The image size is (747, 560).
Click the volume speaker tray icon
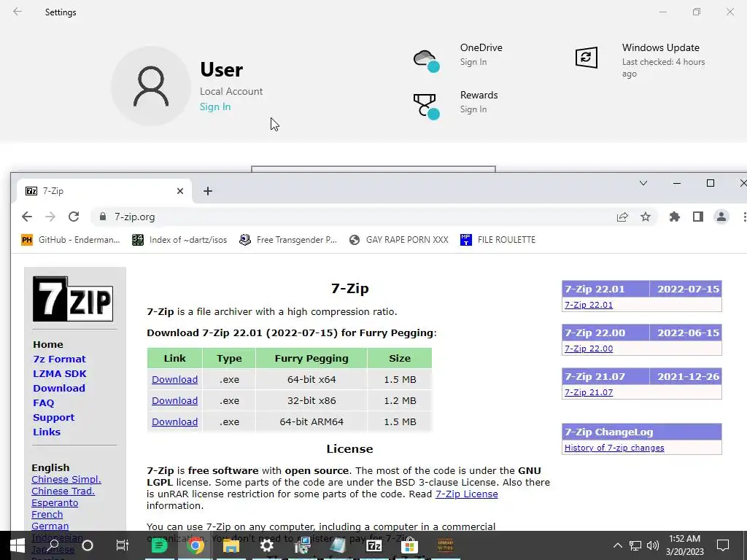(653, 545)
